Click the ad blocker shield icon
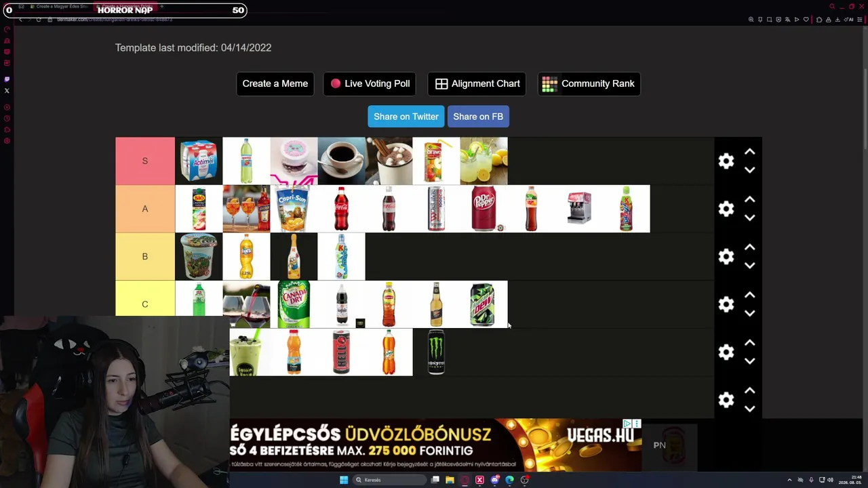Screen dimensions: 868x488 pos(778,20)
